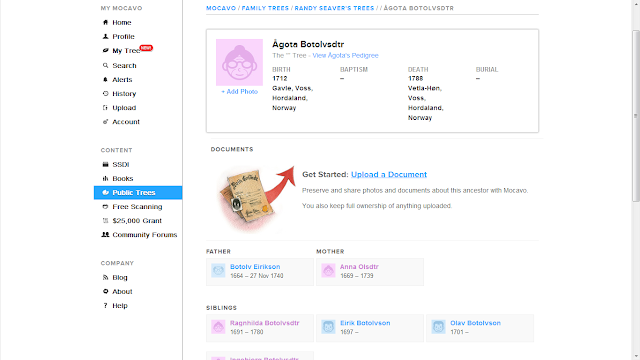Click the $25,000 Grant icon

tap(105, 220)
